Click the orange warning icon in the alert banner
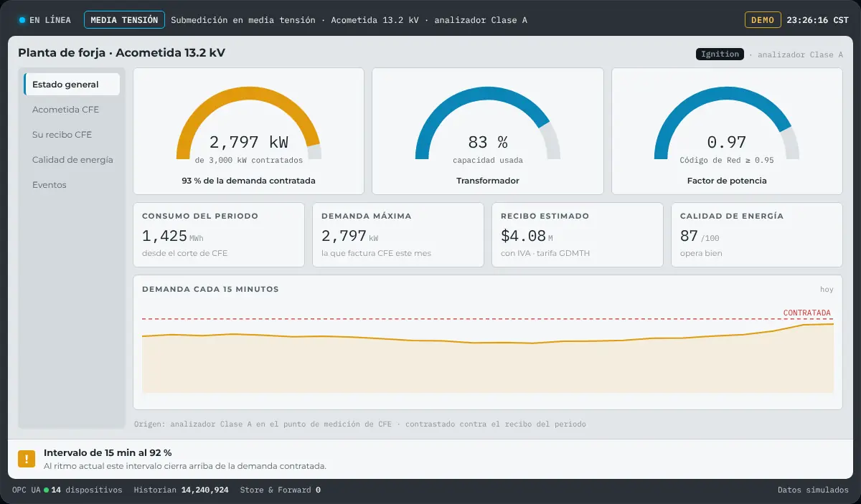This screenshot has width=861, height=504. point(27,459)
